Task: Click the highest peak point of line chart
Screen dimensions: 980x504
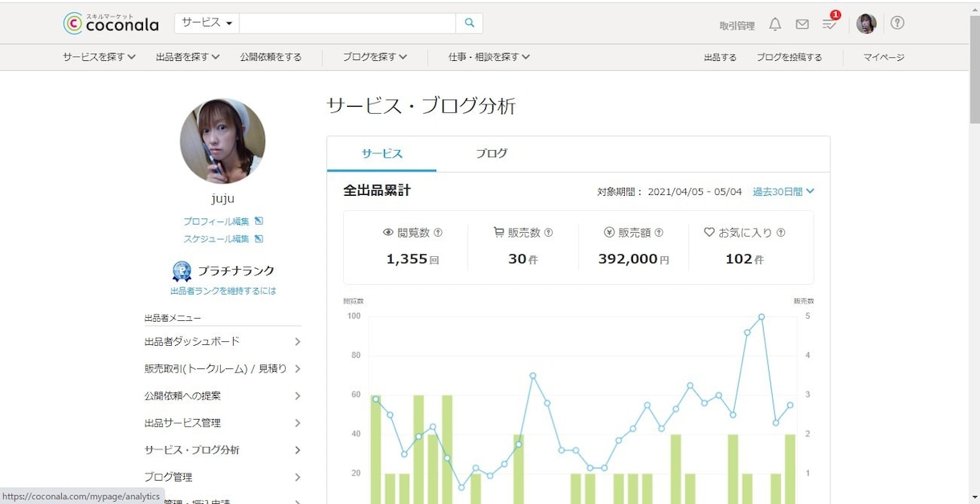Action: [x=762, y=317]
